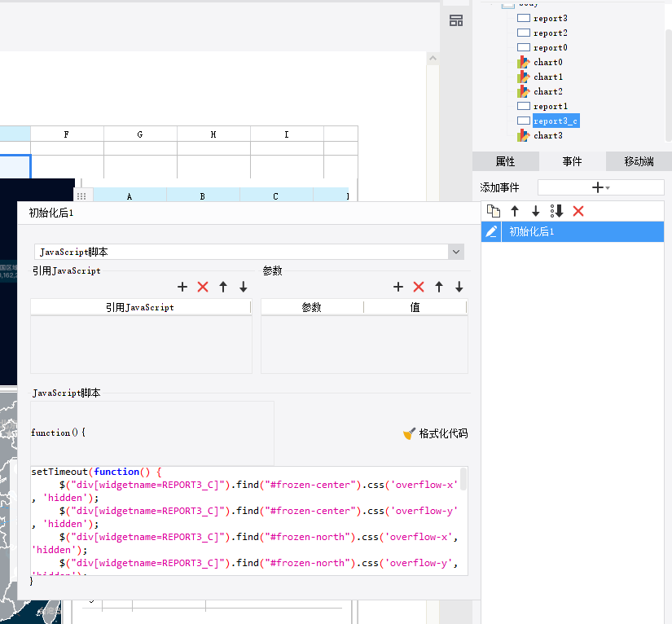This screenshot has width=672, height=624.
Task: Select column F header in spreadsheet
Action: click(67, 134)
